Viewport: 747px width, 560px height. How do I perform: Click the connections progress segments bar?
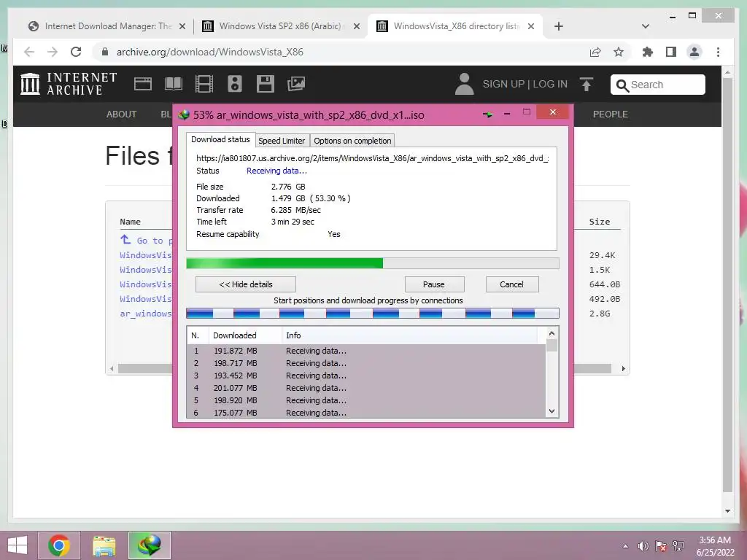click(373, 313)
